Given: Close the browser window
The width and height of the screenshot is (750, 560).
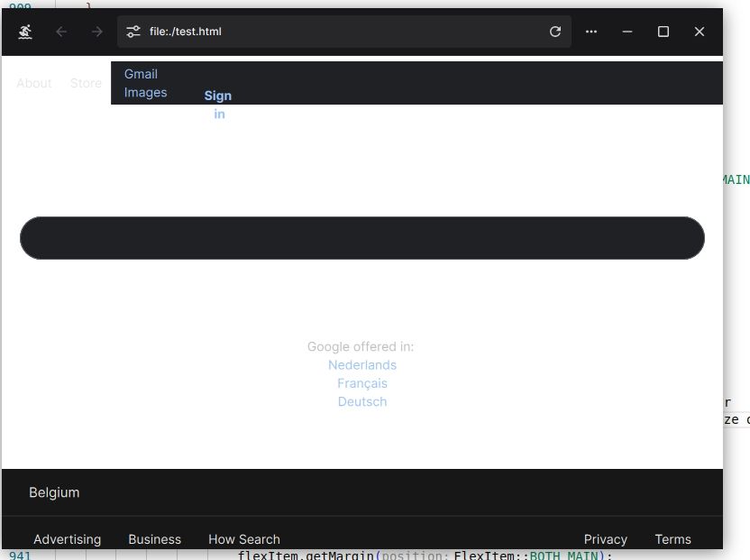Looking at the screenshot, I should point(700,32).
